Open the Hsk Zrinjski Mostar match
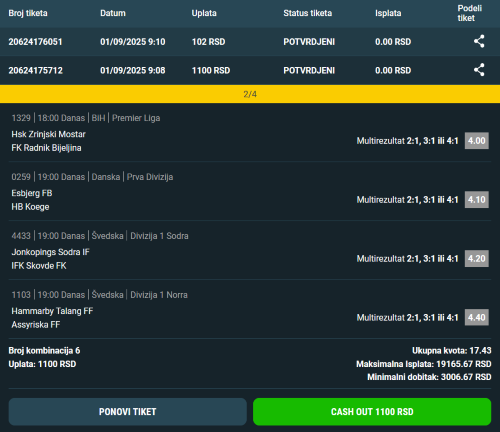Image resolution: width=500 pixels, height=432 pixels. 48,134
